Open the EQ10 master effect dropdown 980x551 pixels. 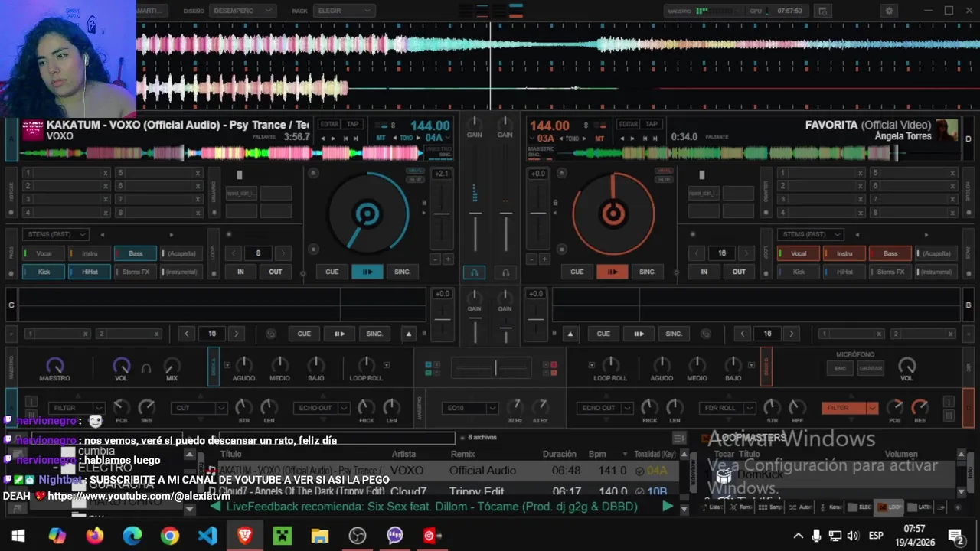coord(471,408)
